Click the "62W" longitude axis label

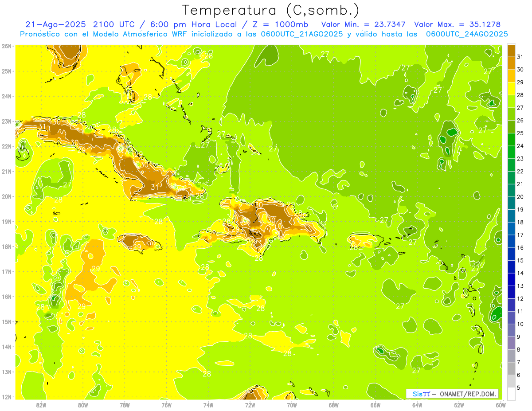pyautogui.click(x=459, y=405)
